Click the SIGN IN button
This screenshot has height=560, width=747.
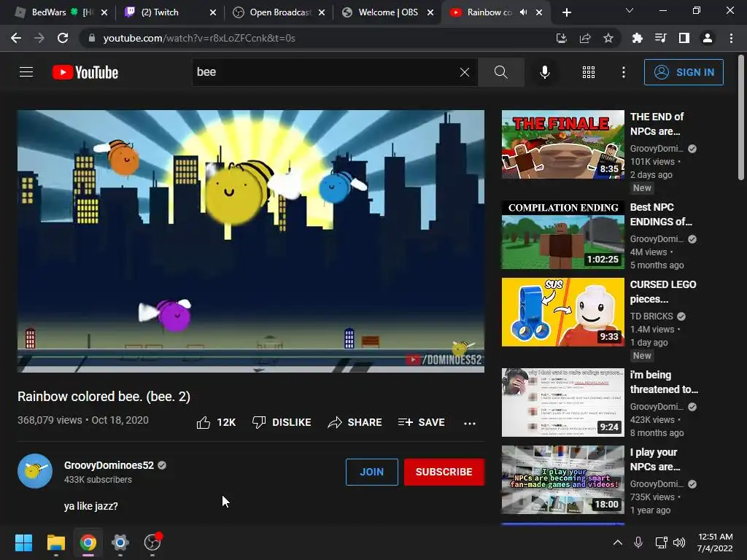click(684, 72)
